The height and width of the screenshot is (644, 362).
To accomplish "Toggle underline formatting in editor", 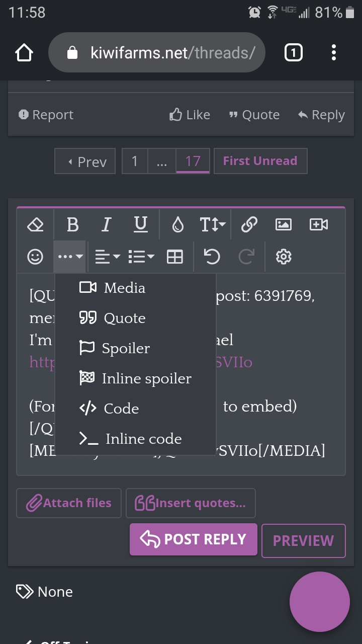I will pos(141,224).
